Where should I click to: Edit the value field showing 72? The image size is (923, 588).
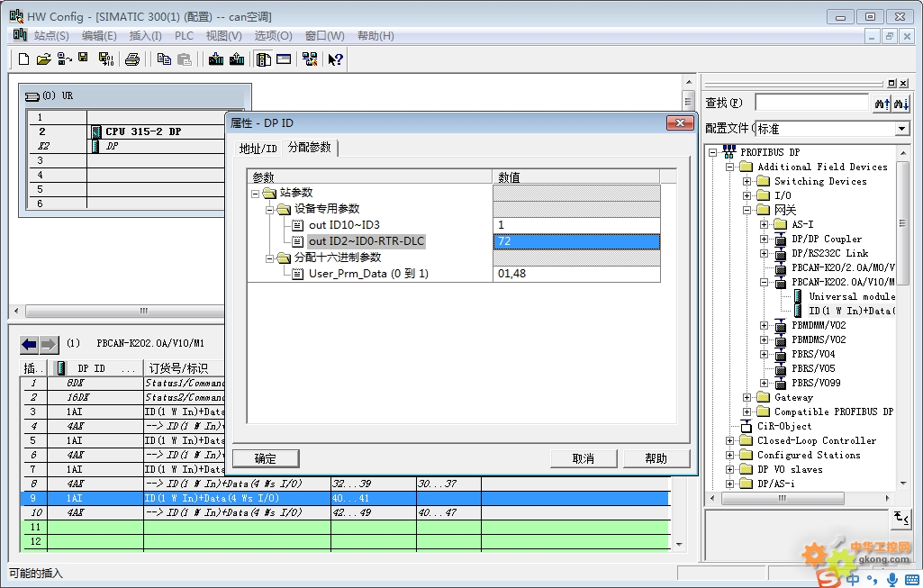576,241
